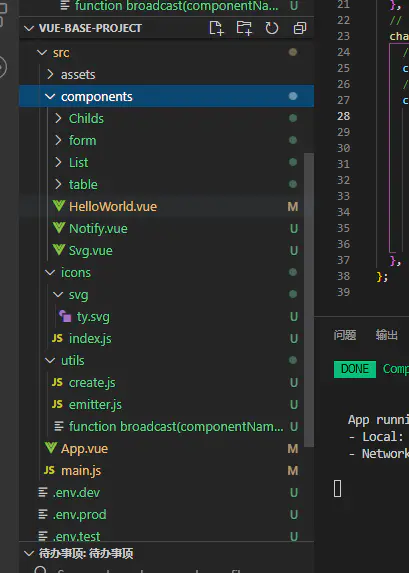Click the Vue icon beside Svg.vue

coord(59,250)
